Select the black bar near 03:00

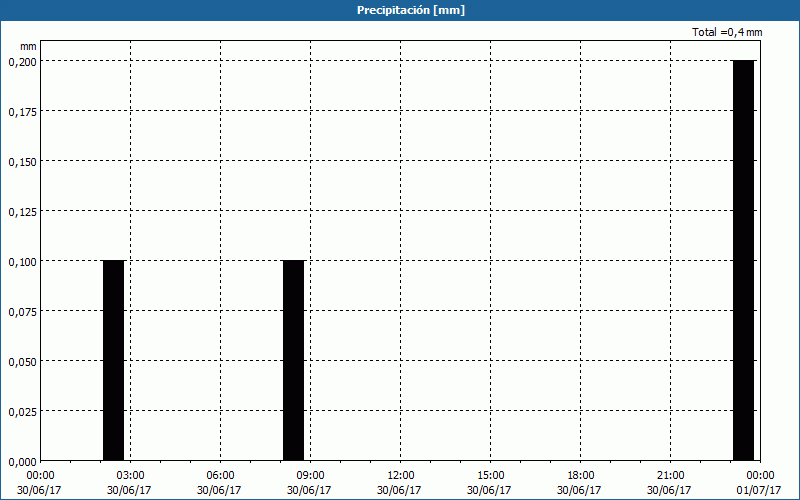pos(113,360)
